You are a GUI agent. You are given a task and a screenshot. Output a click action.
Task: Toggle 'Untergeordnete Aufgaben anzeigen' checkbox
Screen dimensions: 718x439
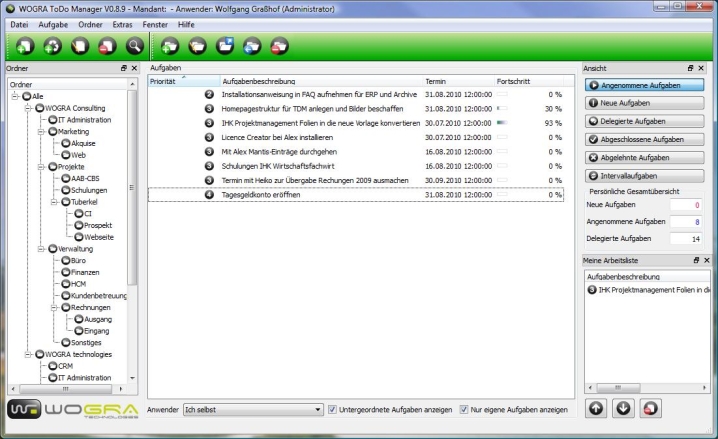pyautogui.click(x=333, y=409)
